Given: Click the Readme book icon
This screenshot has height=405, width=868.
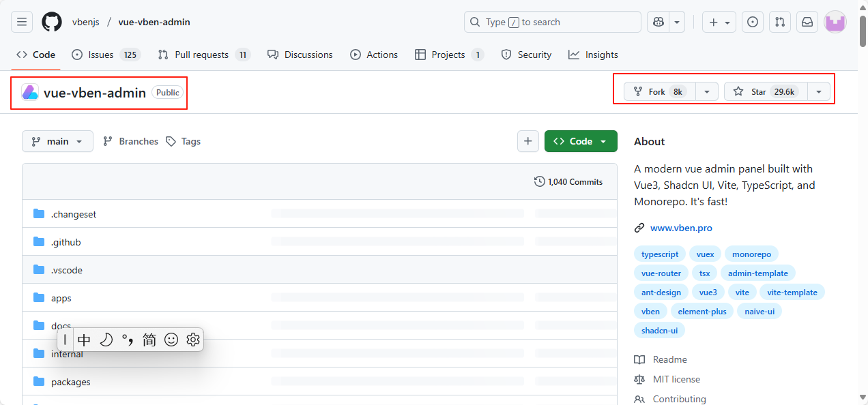Looking at the screenshot, I should pyautogui.click(x=639, y=359).
